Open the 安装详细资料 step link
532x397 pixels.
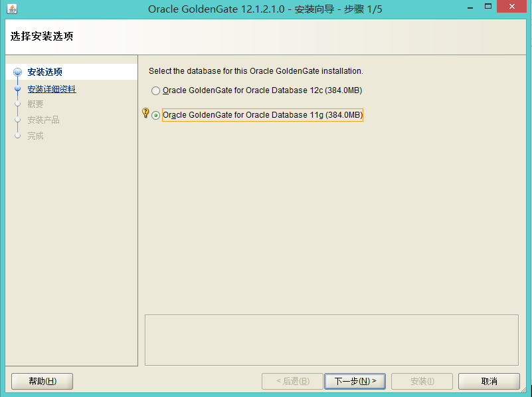(x=52, y=89)
